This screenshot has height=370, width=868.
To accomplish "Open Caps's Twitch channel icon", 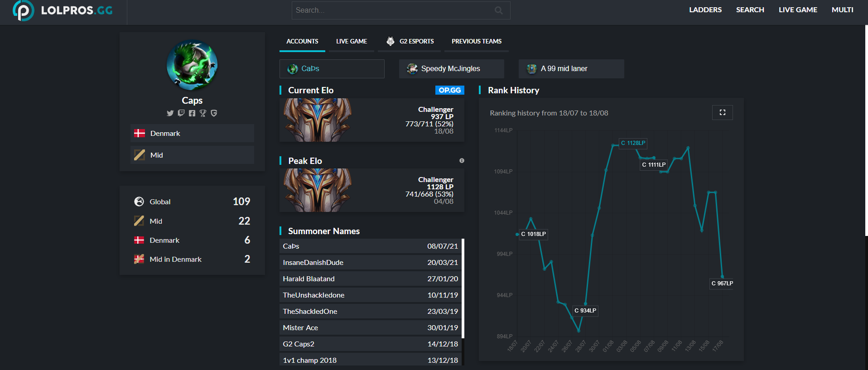I will [x=181, y=113].
